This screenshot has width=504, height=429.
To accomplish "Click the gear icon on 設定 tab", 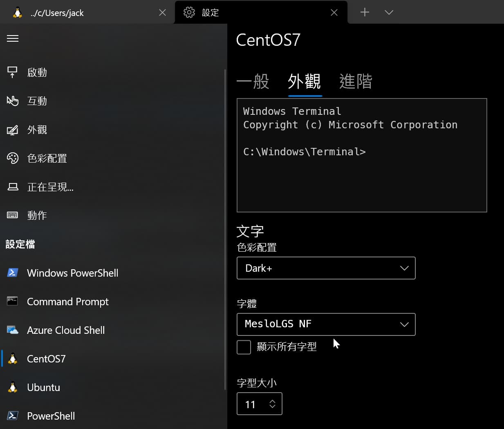I will [x=189, y=12].
